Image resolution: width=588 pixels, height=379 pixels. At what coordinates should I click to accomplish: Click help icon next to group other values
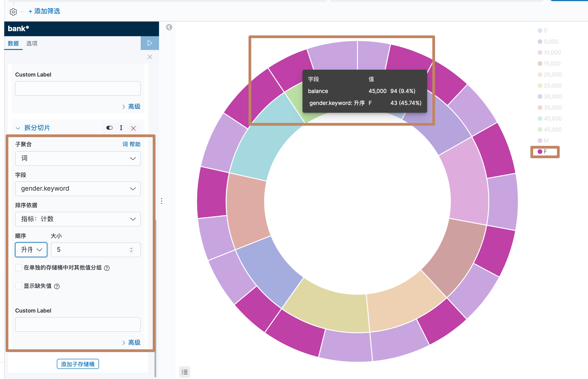pyautogui.click(x=107, y=268)
